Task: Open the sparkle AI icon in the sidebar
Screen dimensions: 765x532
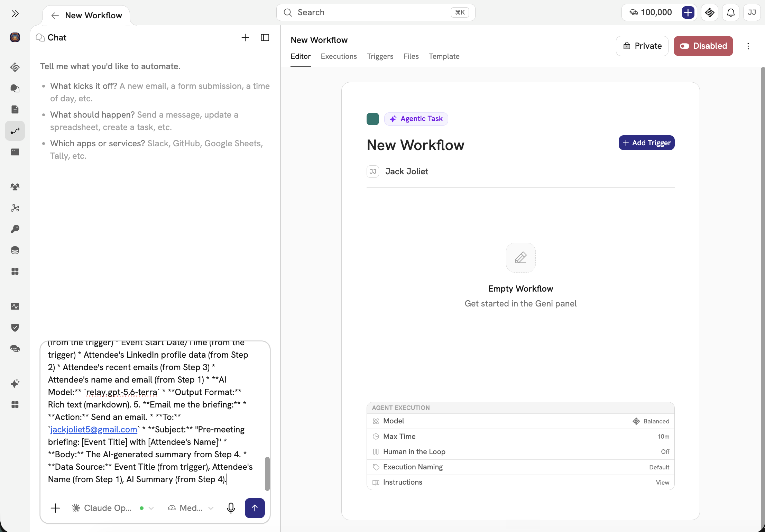Action: [15, 383]
